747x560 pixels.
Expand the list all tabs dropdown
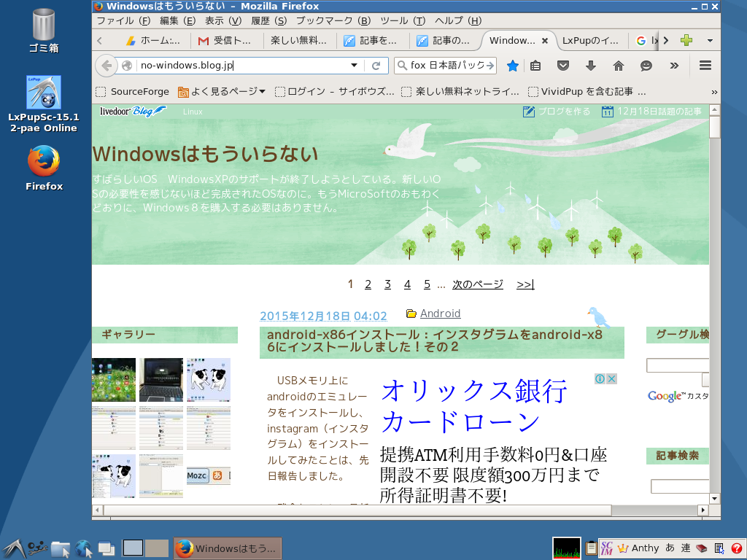click(710, 41)
